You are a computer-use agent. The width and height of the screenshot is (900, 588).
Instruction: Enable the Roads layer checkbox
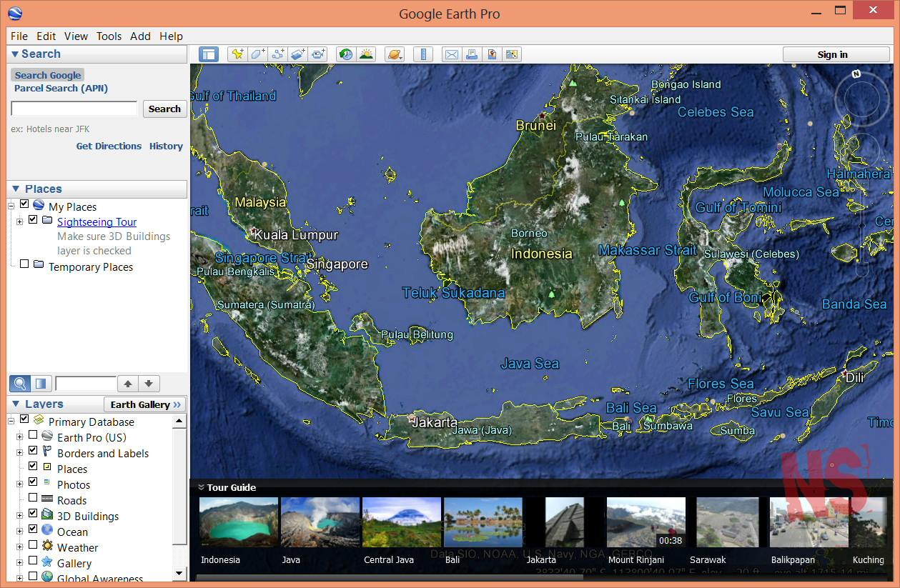point(33,498)
